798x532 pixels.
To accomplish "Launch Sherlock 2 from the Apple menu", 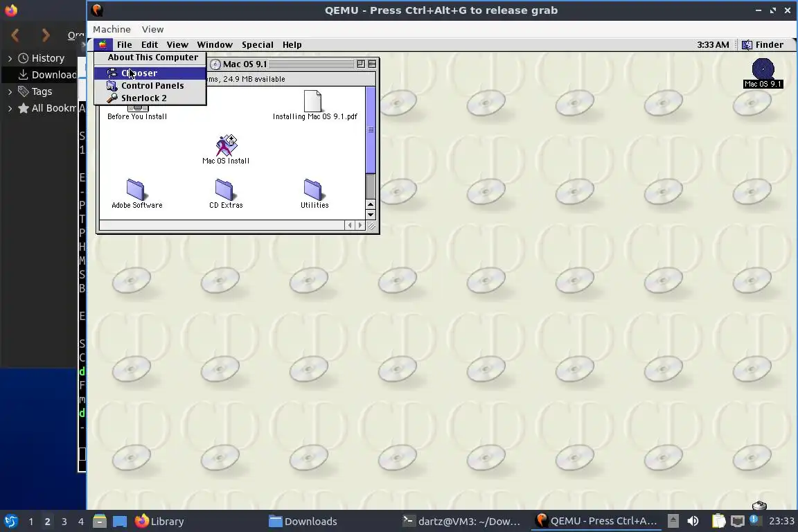I will click(x=150, y=98).
